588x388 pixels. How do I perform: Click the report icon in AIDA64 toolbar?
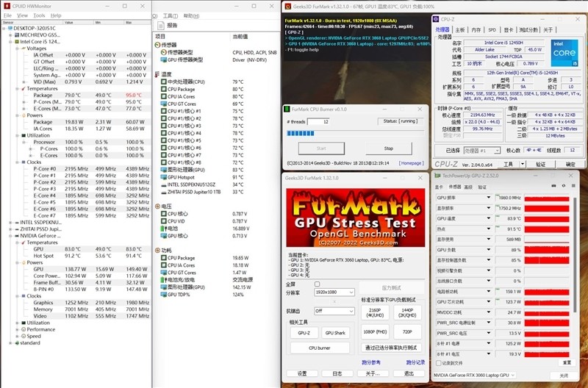click(162, 24)
